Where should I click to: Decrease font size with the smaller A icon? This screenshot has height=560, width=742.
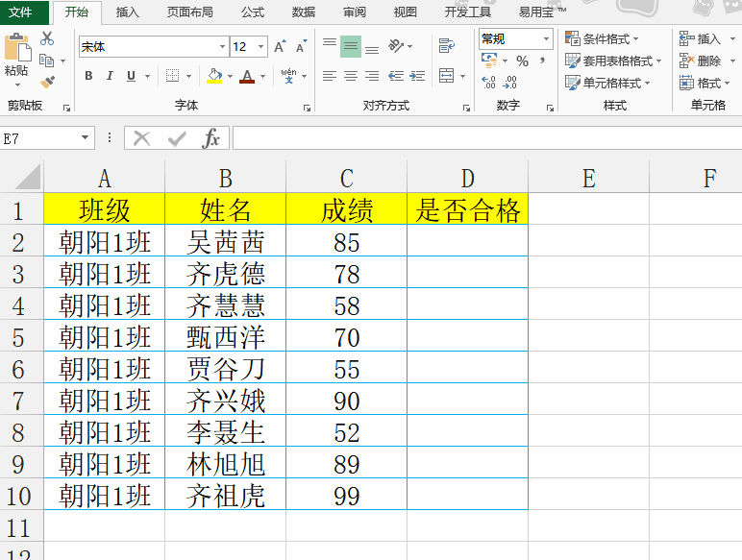tap(302, 46)
